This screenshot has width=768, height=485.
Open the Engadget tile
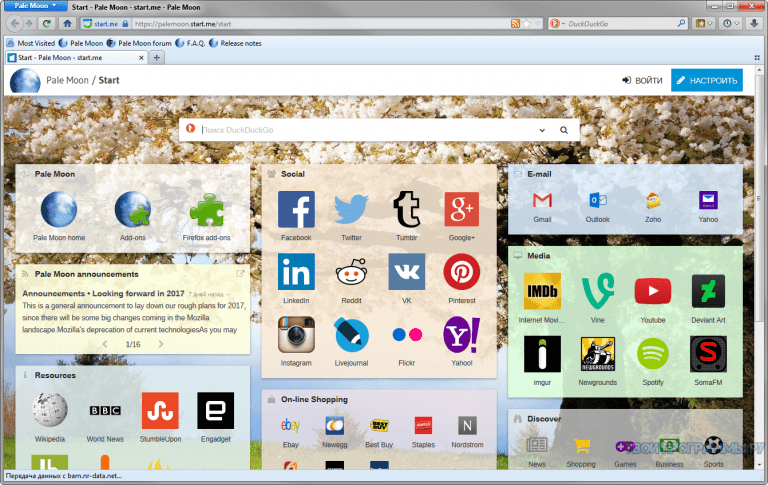point(216,410)
